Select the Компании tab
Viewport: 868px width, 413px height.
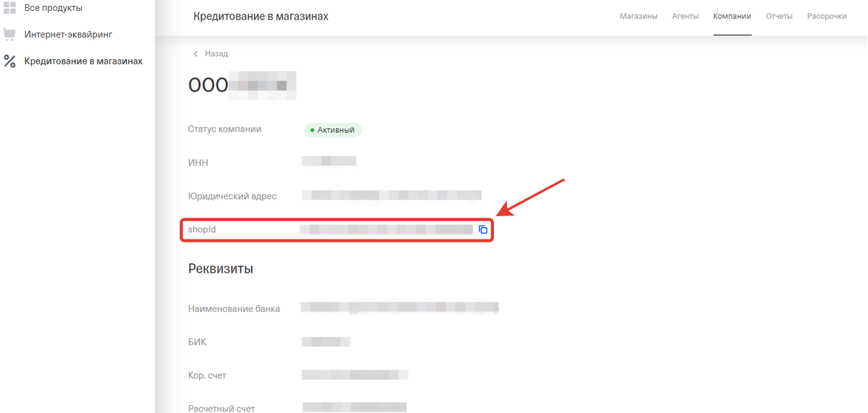732,16
